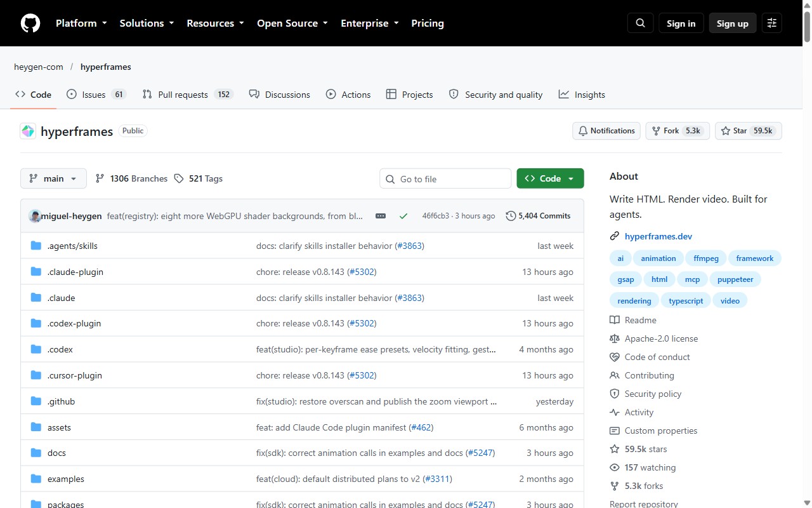Screen dimensions: 812x508
Task: Click the Apache-2.0 license scale icon
Action: [x=614, y=338]
